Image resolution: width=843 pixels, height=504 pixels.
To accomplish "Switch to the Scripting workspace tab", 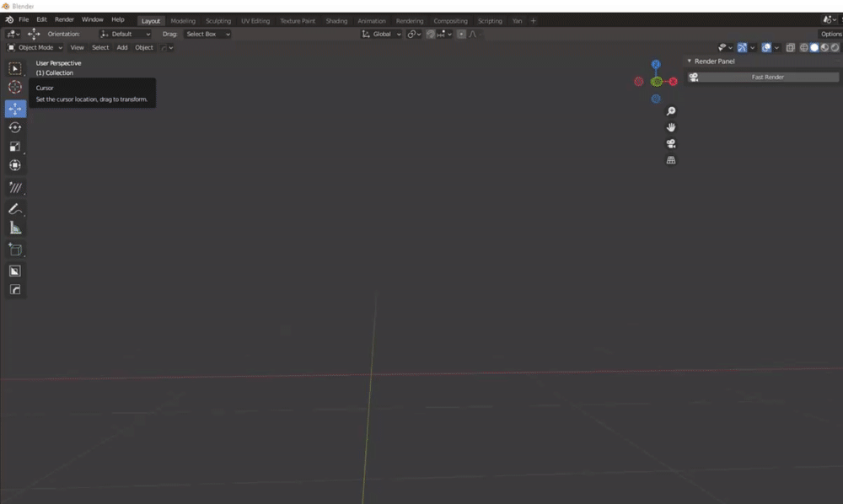I will [490, 21].
